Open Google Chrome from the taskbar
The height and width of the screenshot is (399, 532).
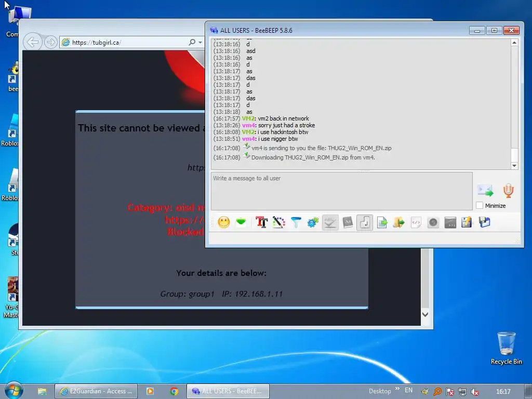[174, 391]
